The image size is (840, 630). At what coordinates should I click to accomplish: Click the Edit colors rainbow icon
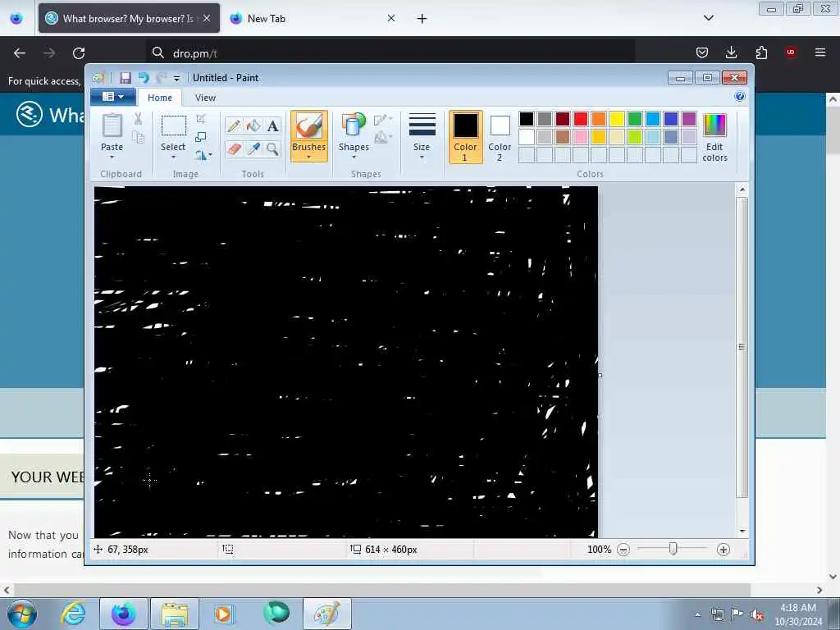click(714, 126)
